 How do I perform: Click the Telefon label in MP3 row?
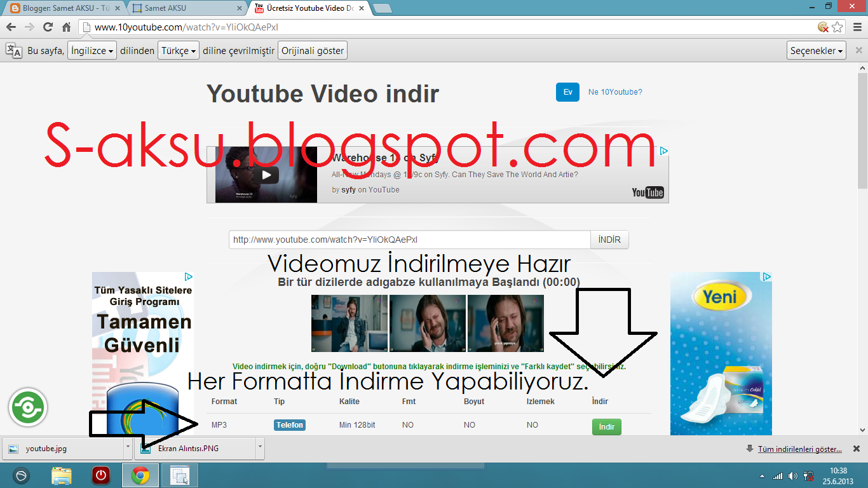point(290,425)
